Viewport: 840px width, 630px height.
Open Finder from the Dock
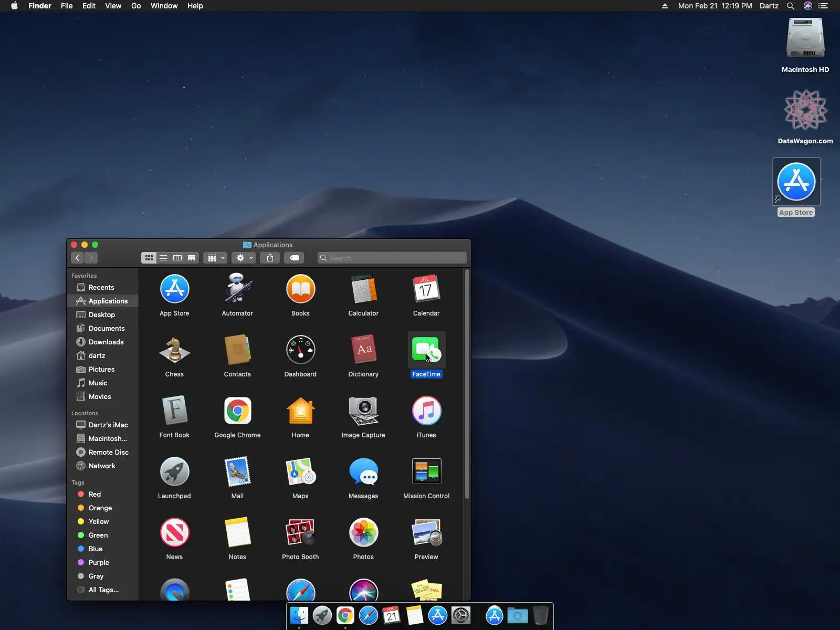coord(299,615)
